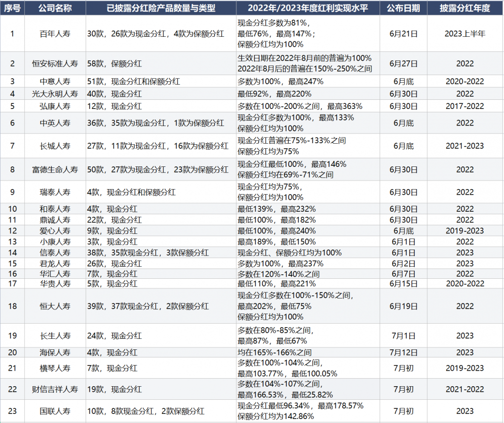This screenshot has height=423, width=504.
Task: Select the 序号 column header
Action: tap(12, 8)
